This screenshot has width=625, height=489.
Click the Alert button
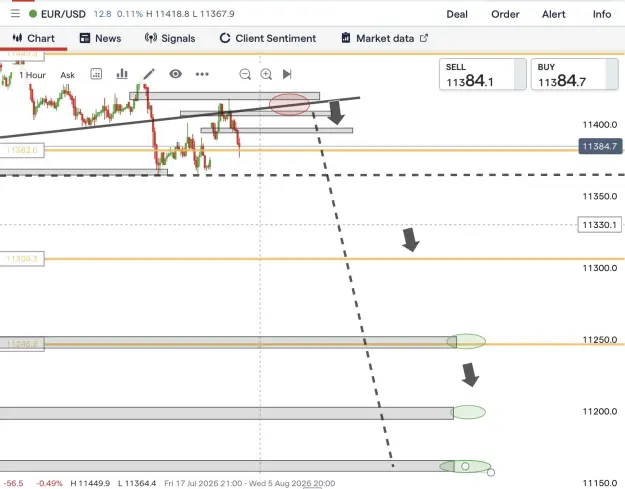coord(554,14)
